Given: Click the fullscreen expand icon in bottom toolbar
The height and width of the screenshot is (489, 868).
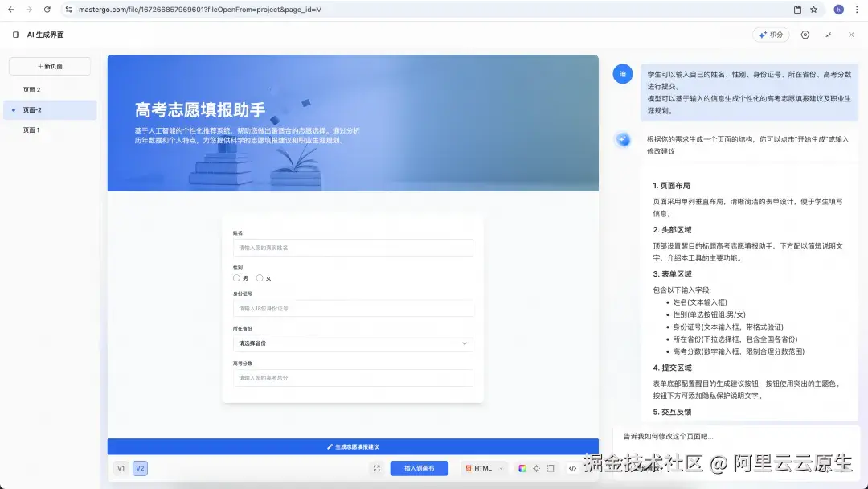Looking at the screenshot, I should click(x=376, y=467).
